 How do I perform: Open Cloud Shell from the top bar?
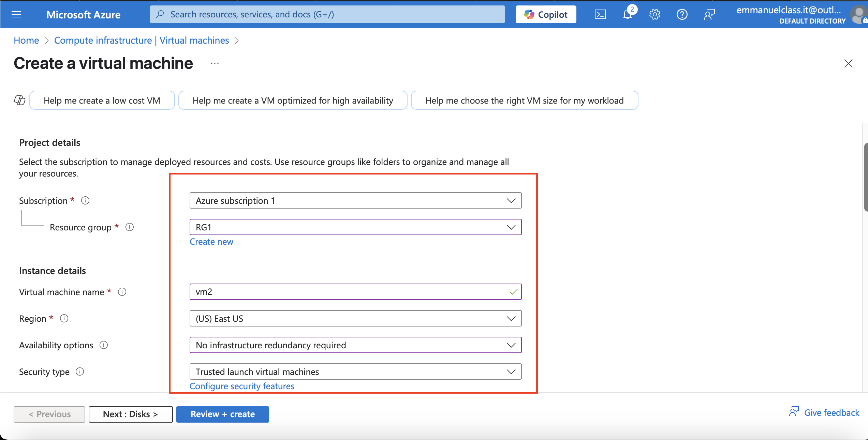(600, 14)
